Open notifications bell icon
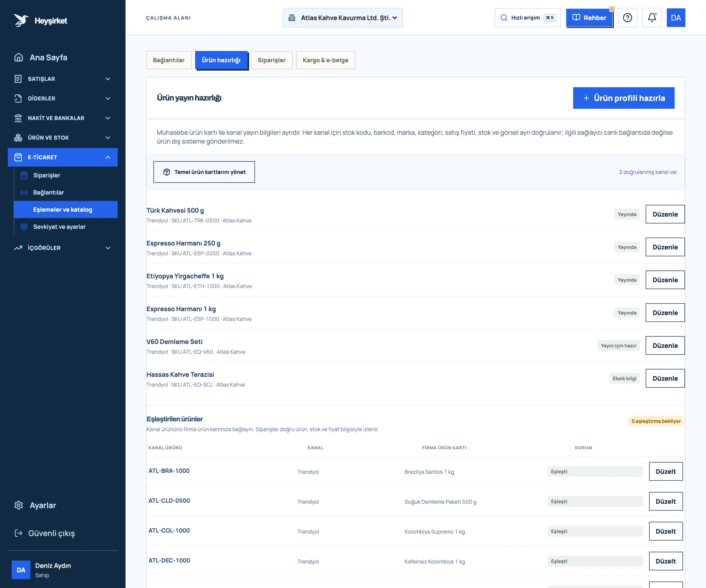This screenshot has width=706, height=588. 652,17
